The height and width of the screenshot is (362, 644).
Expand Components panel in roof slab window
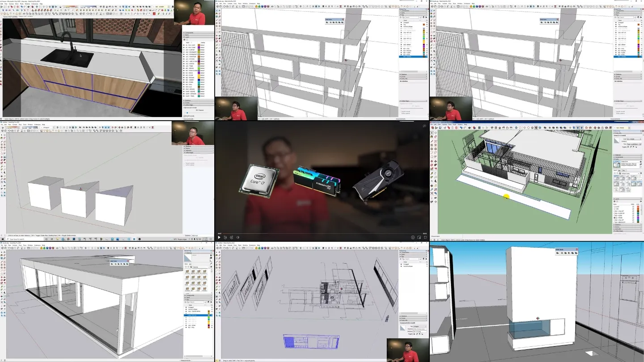tap(198, 295)
